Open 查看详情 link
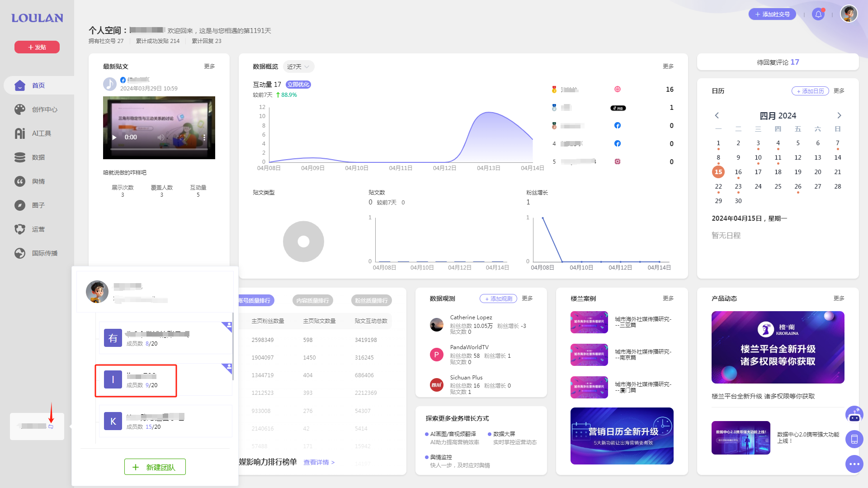This screenshot has height=488, width=868. click(319, 462)
